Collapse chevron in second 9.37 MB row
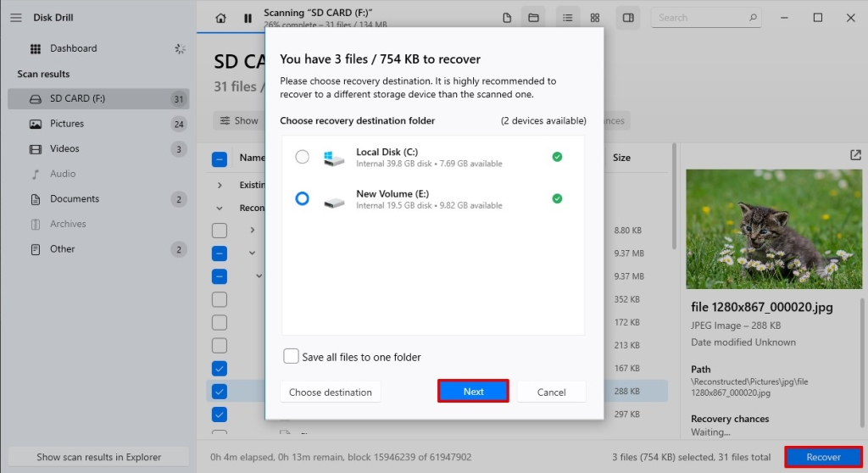Image resolution: width=868 pixels, height=473 pixels. pos(259,275)
